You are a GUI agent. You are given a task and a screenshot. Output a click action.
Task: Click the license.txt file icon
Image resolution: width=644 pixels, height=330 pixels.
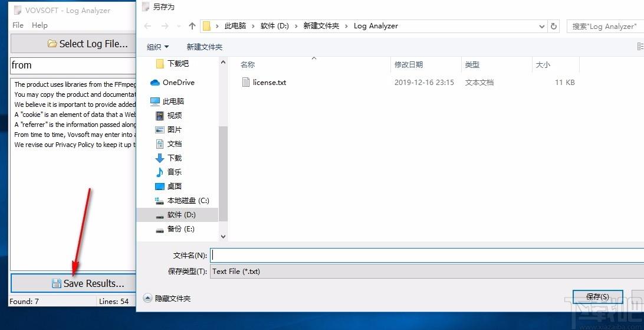tap(245, 82)
